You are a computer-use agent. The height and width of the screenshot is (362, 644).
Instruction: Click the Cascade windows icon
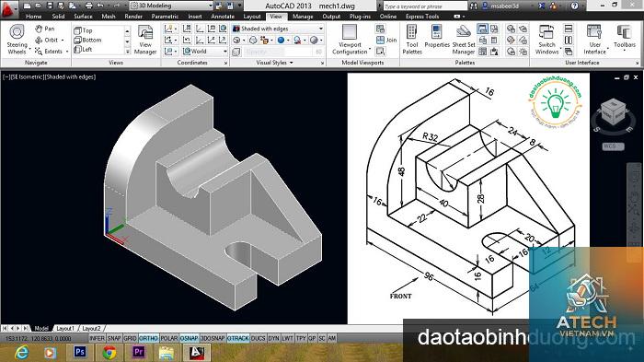pyautogui.click(x=569, y=52)
